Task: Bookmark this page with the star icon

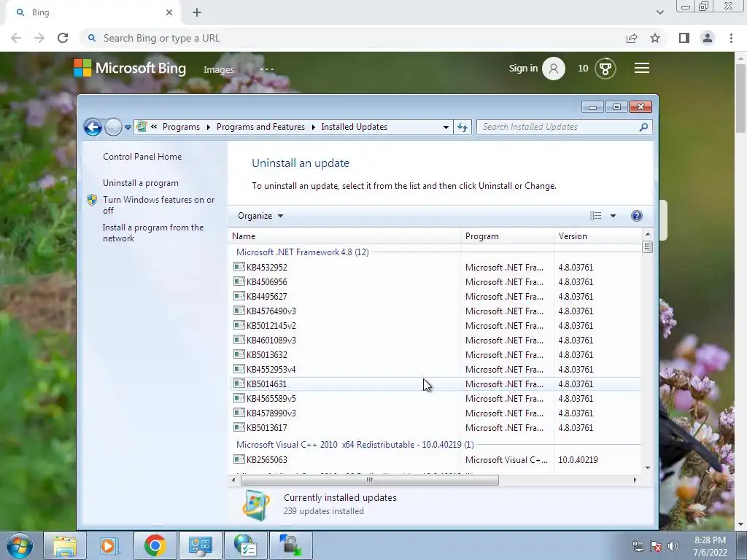Action: tap(655, 38)
